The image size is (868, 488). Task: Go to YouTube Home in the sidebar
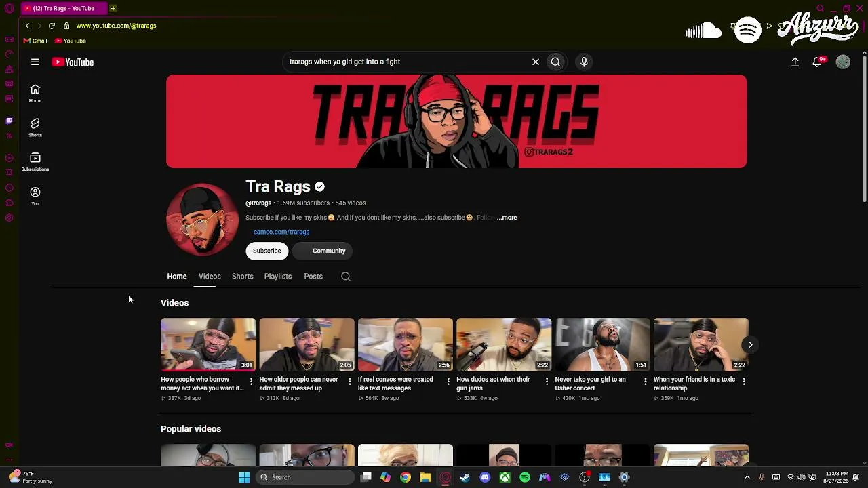[35, 94]
